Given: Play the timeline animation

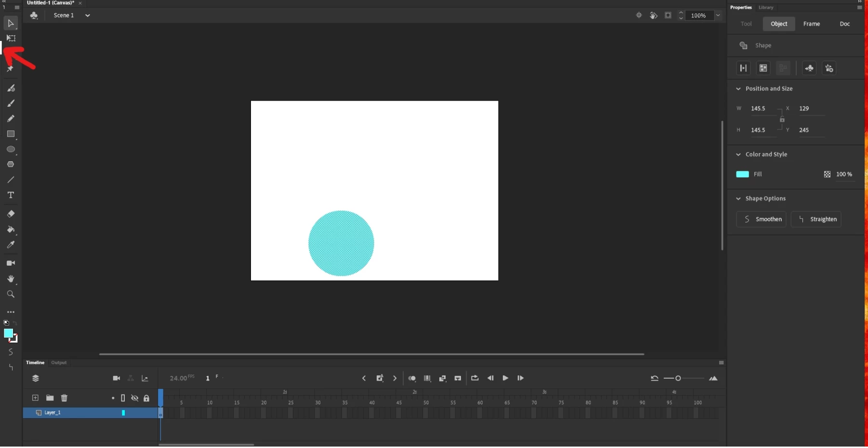Looking at the screenshot, I should point(505,379).
